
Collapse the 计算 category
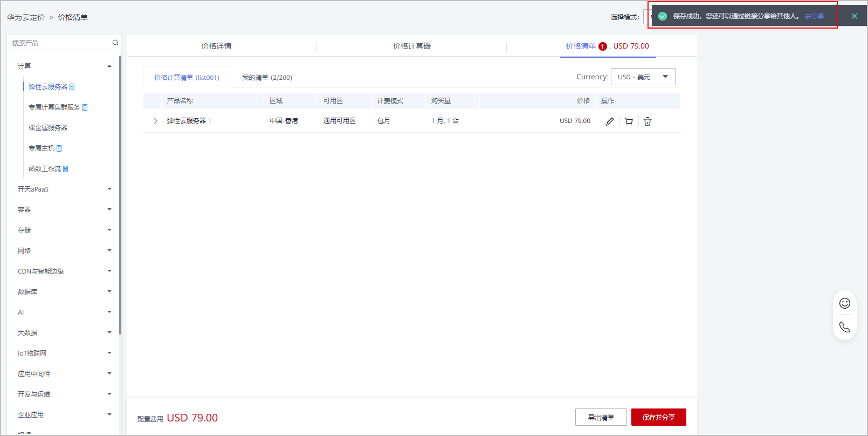point(109,66)
